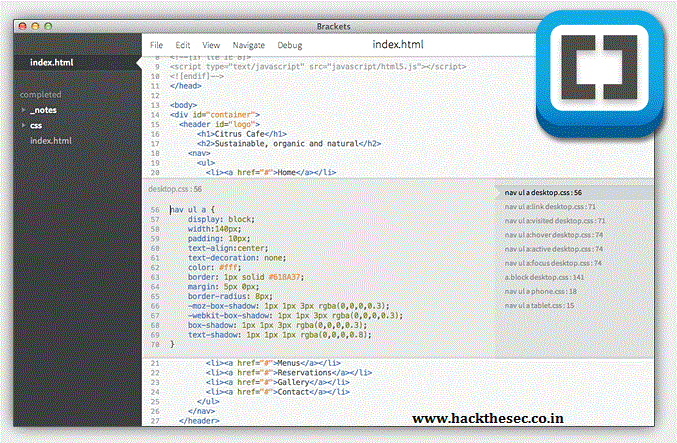Click the -webkit-box-shadow line

click(295, 316)
